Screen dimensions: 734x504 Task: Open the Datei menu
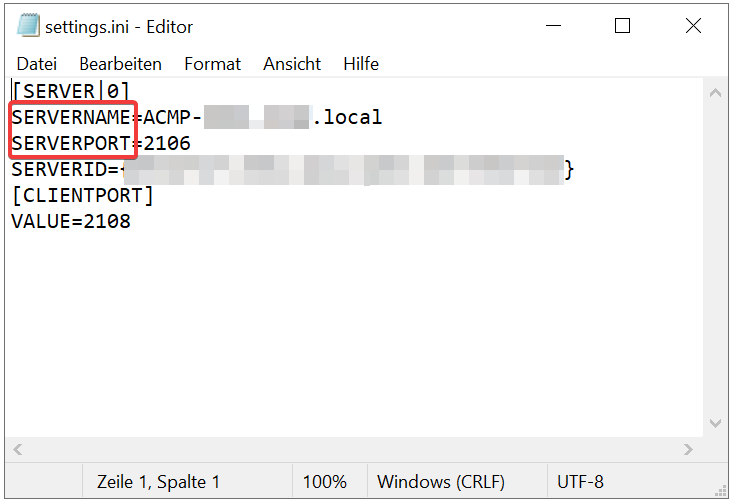point(37,64)
